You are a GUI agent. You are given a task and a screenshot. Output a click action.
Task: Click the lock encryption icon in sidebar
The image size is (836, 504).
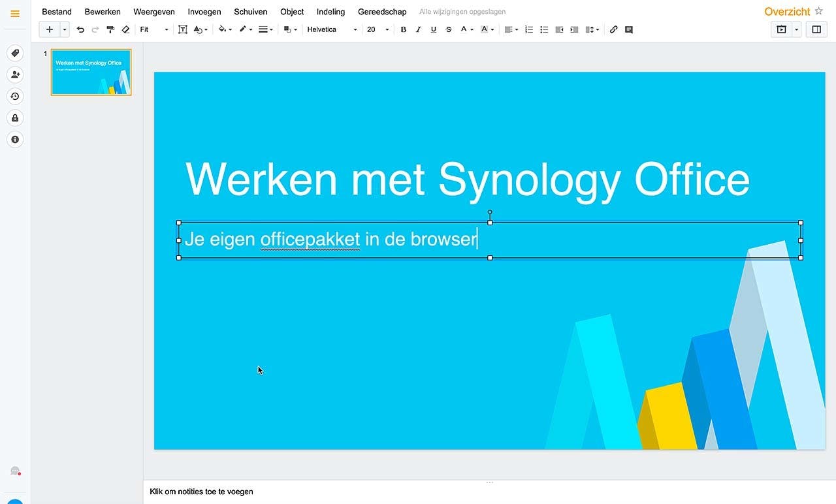tap(15, 118)
